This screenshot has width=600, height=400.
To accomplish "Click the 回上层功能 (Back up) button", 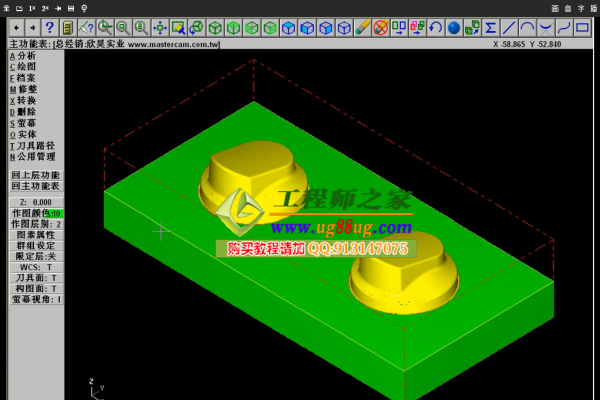I will coord(36,175).
